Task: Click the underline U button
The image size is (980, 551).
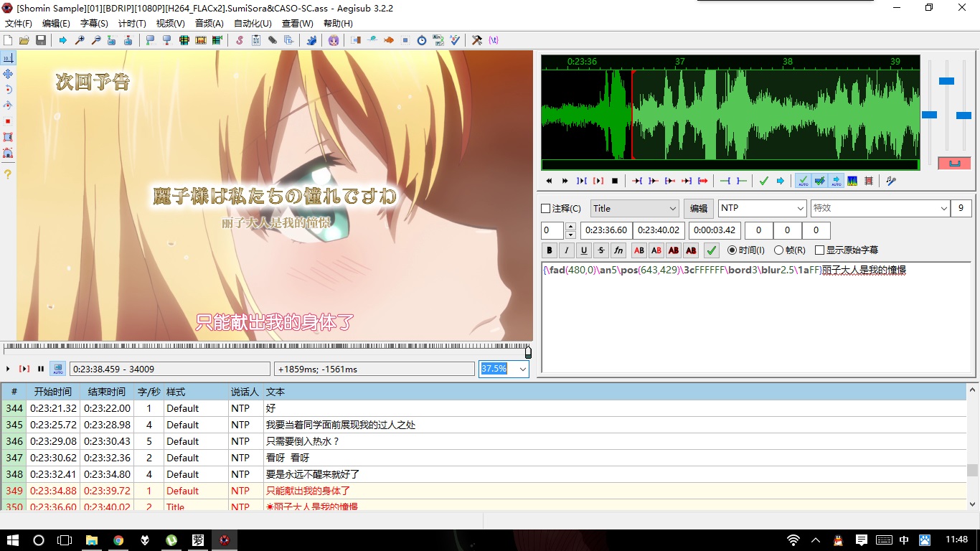Action: pyautogui.click(x=584, y=250)
